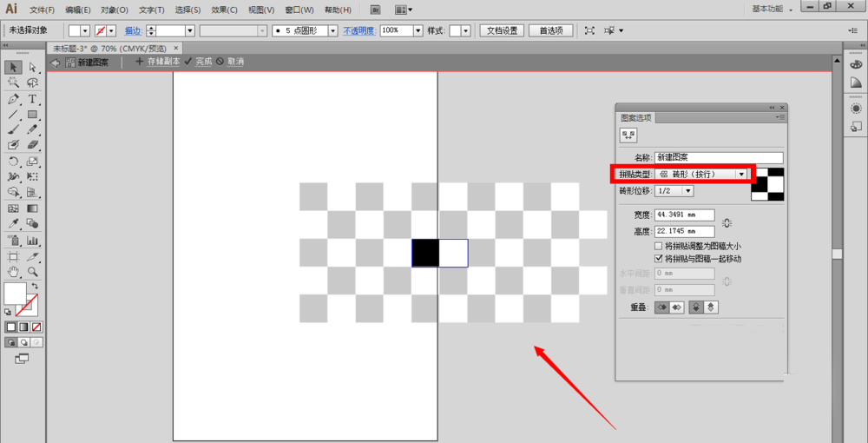Select the Column Graph tool
Viewport: 868px width, 443px height.
[x=33, y=241]
